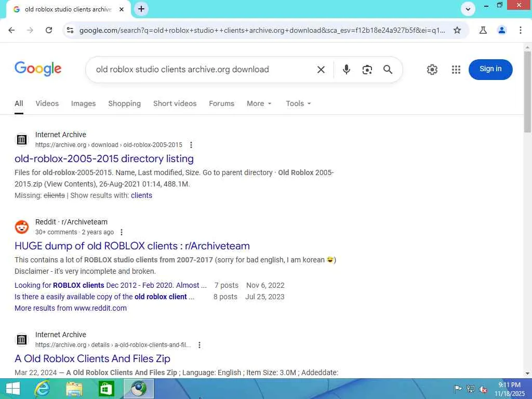Open the taskbar clock and date

pyautogui.click(x=509, y=389)
